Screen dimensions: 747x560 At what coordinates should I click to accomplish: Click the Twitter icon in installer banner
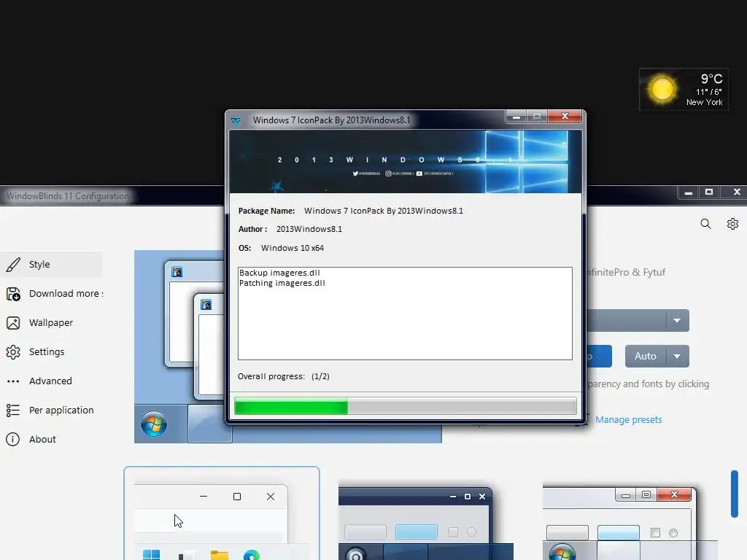pos(355,174)
